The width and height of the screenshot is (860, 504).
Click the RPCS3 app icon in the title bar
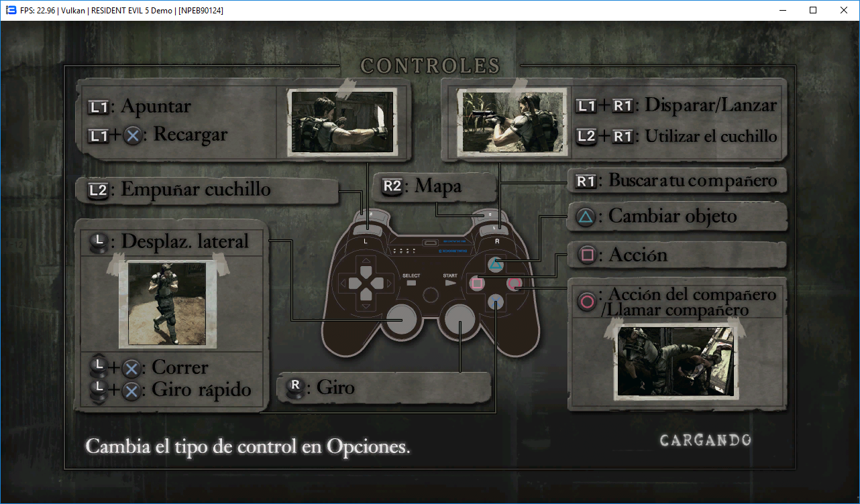click(x=11, y=10)
